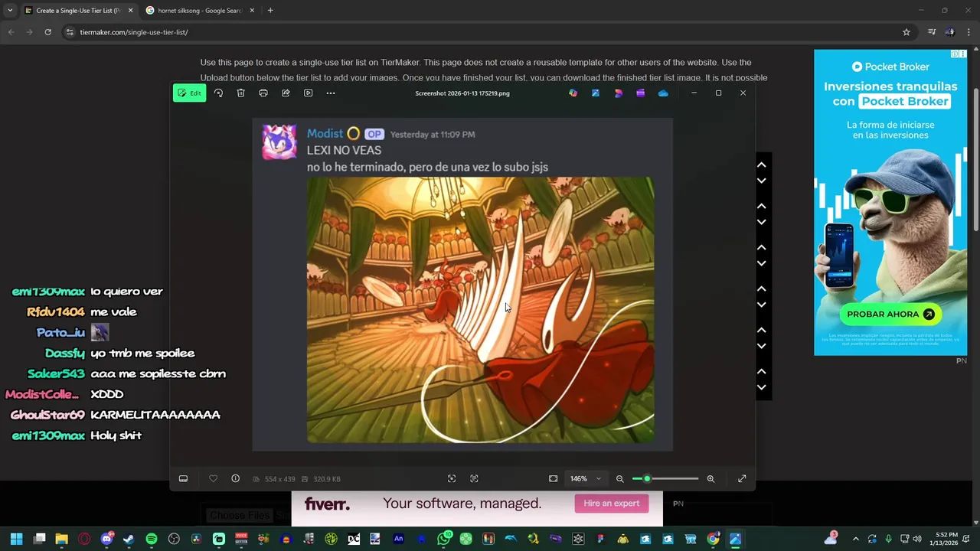Click the displayed Hornet artwork image
Screen dimensions: 980x551
[x=480, y=310]
